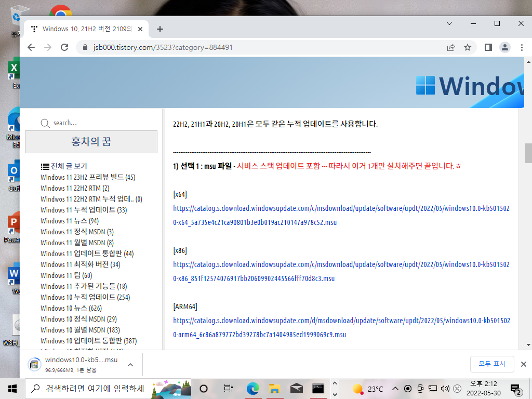This screenshot has height=399, width=532.
Task: Reload the current page
Action: pos(64,47)
